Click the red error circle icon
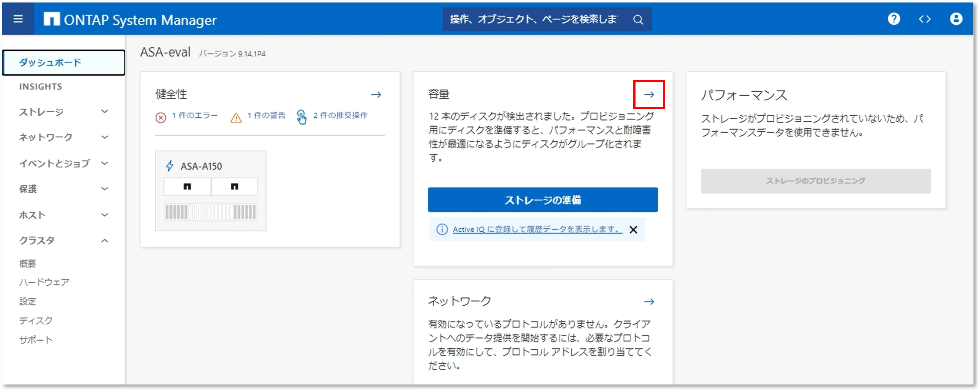This screenshot has width=980, height=391. 161,118
